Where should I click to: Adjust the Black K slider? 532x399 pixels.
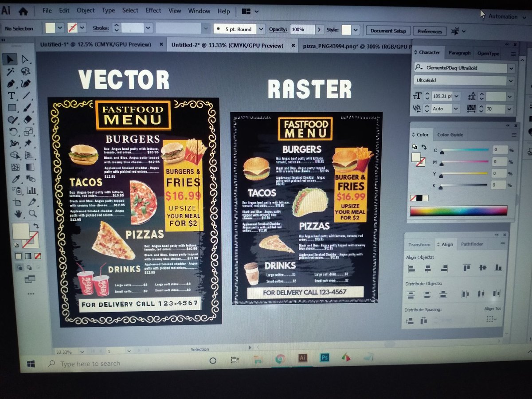coord(462,185)
